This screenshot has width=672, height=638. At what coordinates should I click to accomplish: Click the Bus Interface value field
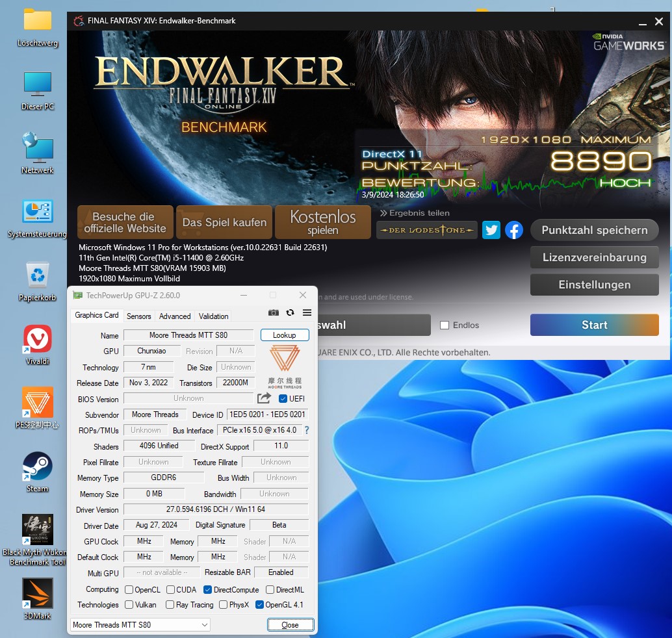coord(259,429)
